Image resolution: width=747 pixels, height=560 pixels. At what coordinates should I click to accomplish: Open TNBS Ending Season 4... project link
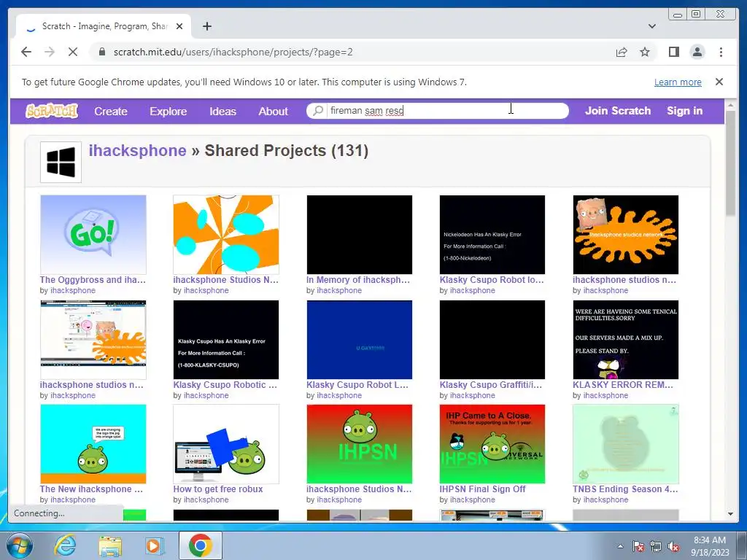coord(625,489)
